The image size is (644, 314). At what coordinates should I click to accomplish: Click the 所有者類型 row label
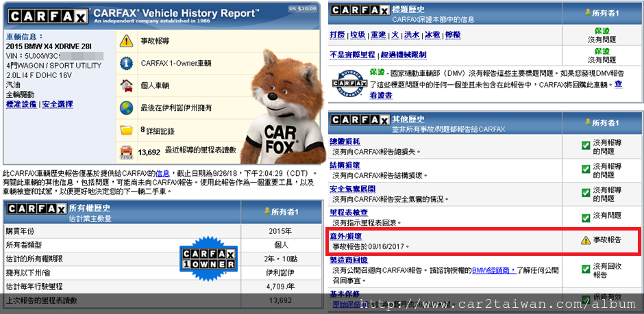click(x=24, y=245)
